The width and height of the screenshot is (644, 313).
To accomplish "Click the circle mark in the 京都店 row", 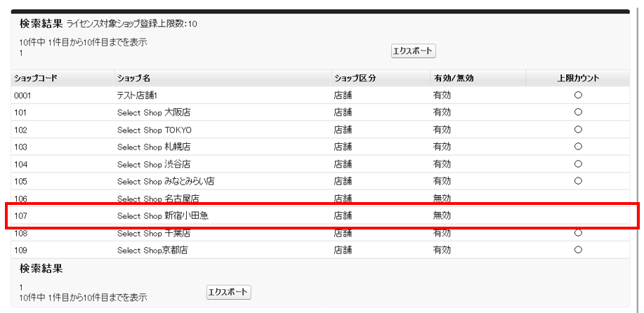I will point(578,250).
